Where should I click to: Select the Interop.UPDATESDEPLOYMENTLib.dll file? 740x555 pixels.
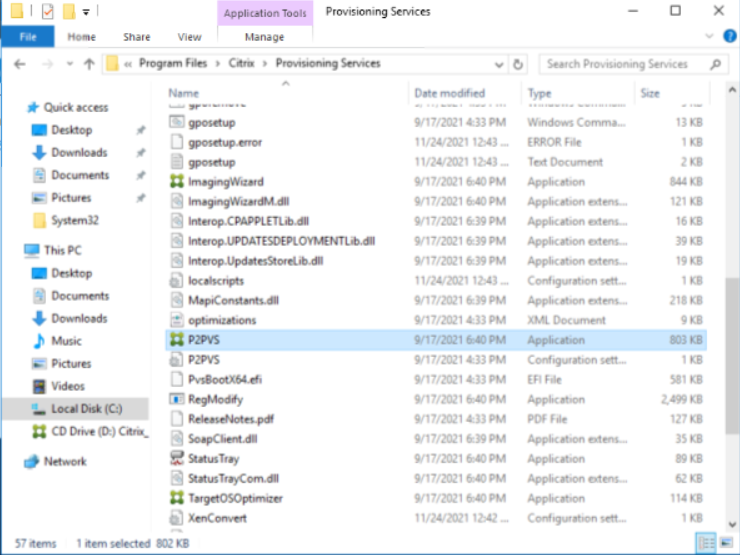pyautogui.click(x=437, y=241)
